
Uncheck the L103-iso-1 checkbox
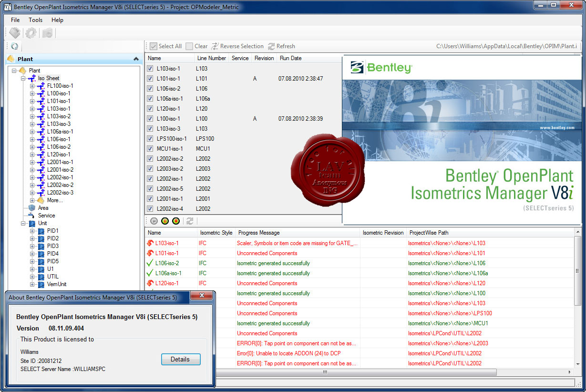tap(150, 69)
